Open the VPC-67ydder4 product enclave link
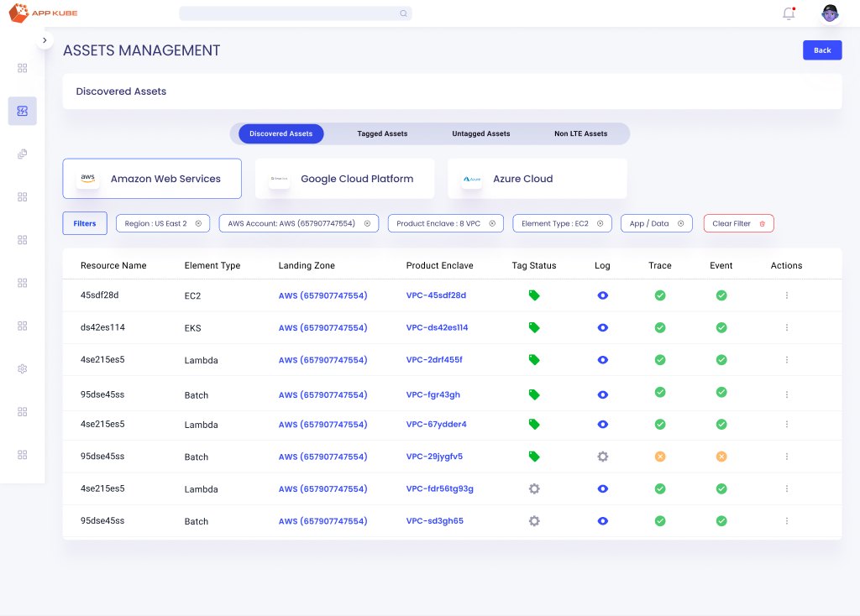 click(x=437, y=424)
